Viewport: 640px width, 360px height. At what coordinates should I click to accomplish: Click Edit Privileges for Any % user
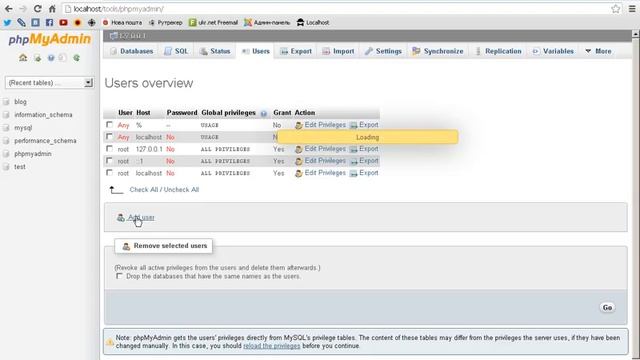tap(325, 125)
